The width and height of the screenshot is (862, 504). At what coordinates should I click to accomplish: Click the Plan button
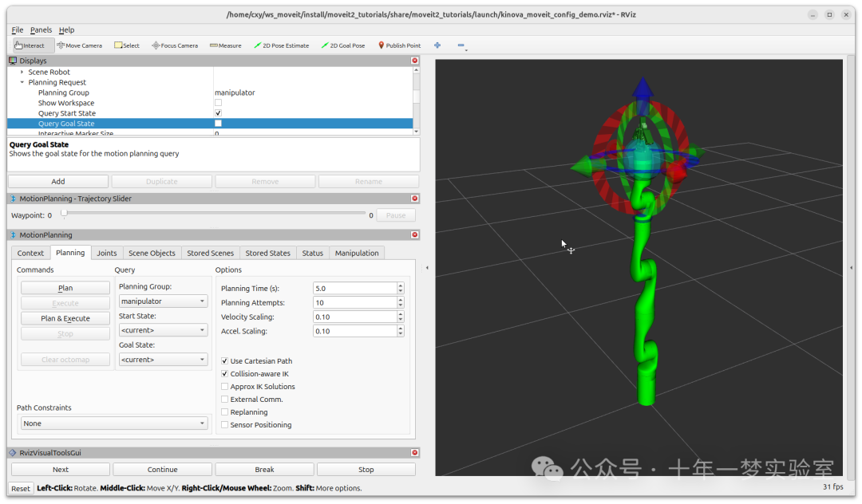coord(65,288)
